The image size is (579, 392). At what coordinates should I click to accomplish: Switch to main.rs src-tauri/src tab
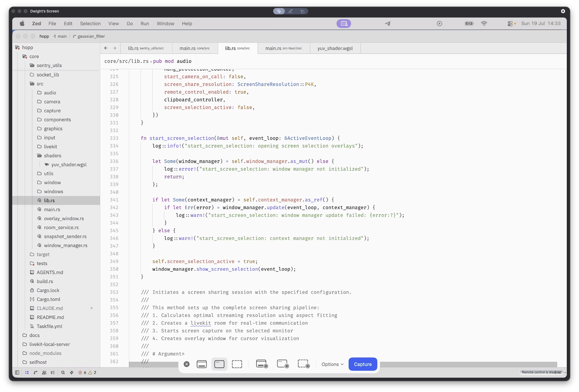tap(284, 48)
